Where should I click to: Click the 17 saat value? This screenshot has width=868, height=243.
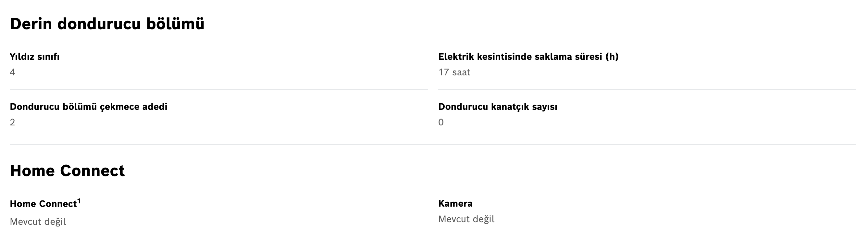click(454, 72)
